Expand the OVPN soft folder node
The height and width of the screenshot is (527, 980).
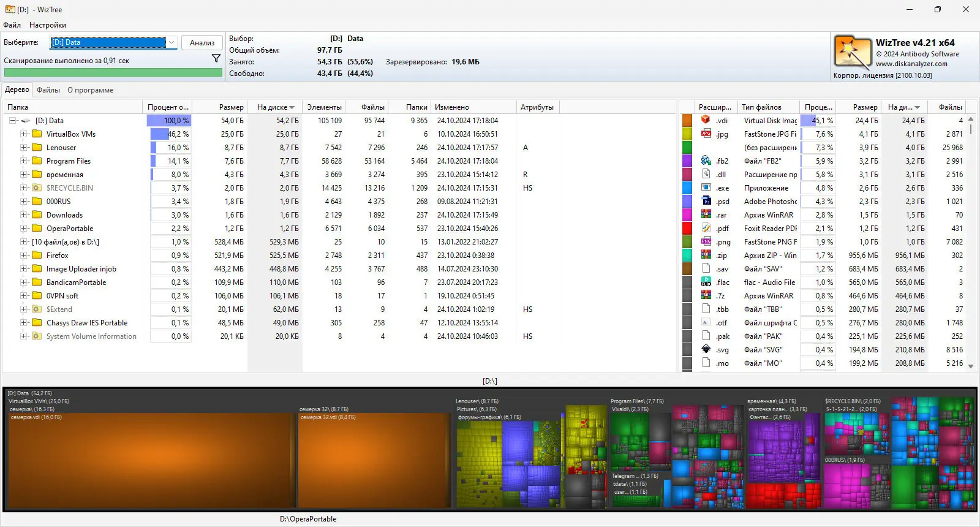click(x=23, y=295)
